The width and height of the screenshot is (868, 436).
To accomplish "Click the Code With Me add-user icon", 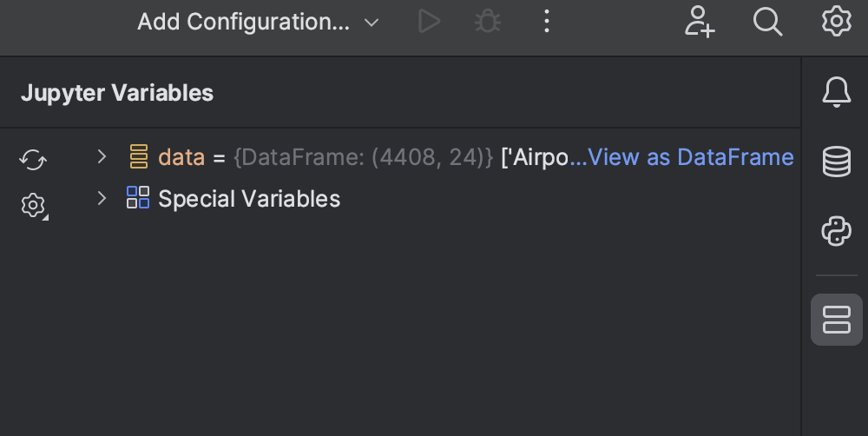I will (x=699, y=22).
